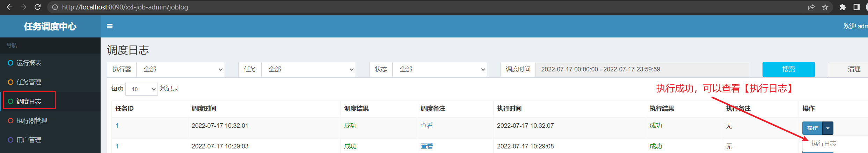Open the 任务 filter dropdown
The height and width of the screenshot is (153, 868).
click(x=308, y=69)
